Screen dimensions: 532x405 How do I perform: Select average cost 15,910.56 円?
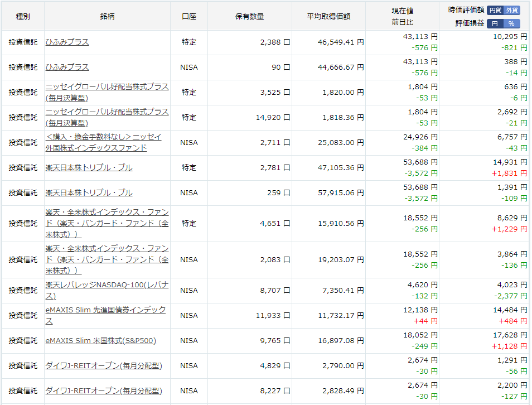coord(341,223)
